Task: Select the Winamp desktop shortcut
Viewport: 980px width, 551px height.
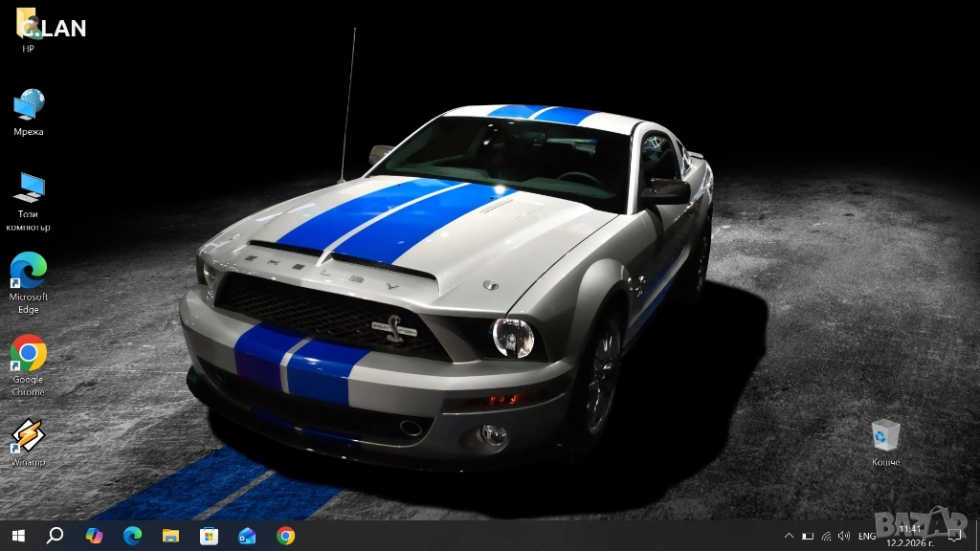Action: [x=28, y=438]
